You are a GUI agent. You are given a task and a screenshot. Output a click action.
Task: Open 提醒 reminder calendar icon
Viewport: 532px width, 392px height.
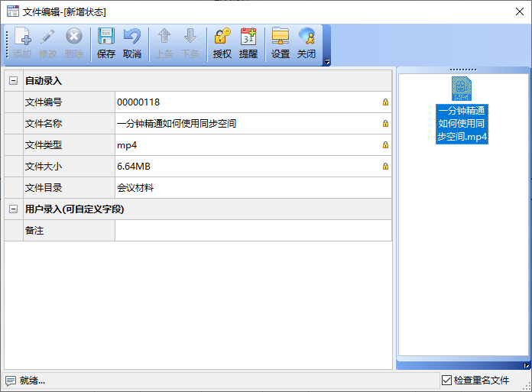pyautogui.click(x=248, y=44)
